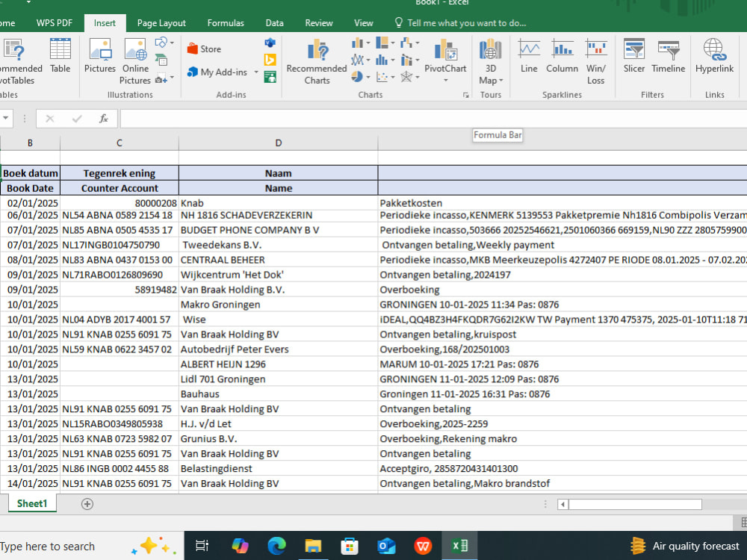Expand the PivotChart dropdown arrow
This screenshot has width=747, height=560.
pos(446,80)
